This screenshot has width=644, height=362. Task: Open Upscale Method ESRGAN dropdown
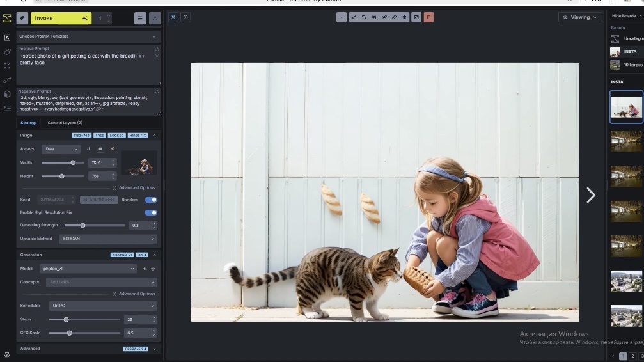[x=108, y=239]
